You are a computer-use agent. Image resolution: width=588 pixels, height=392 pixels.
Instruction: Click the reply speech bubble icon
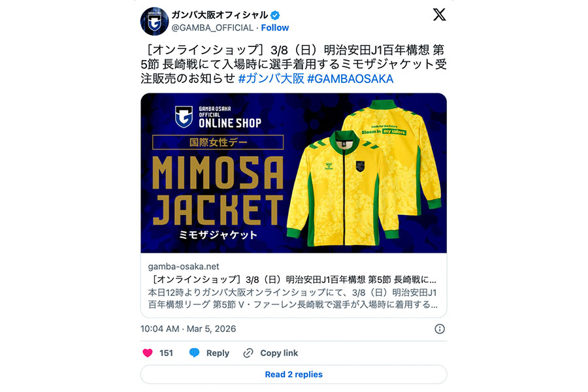tap(194, 353)
